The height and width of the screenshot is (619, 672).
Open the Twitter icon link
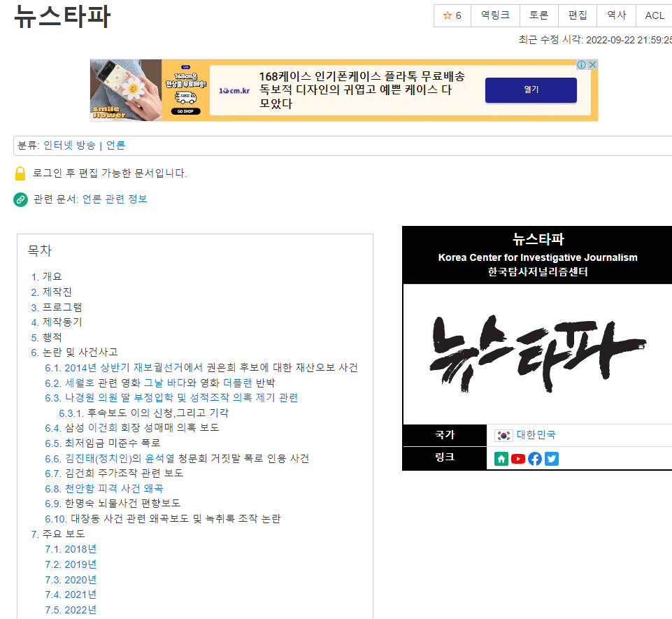click(x=552, y=459)
